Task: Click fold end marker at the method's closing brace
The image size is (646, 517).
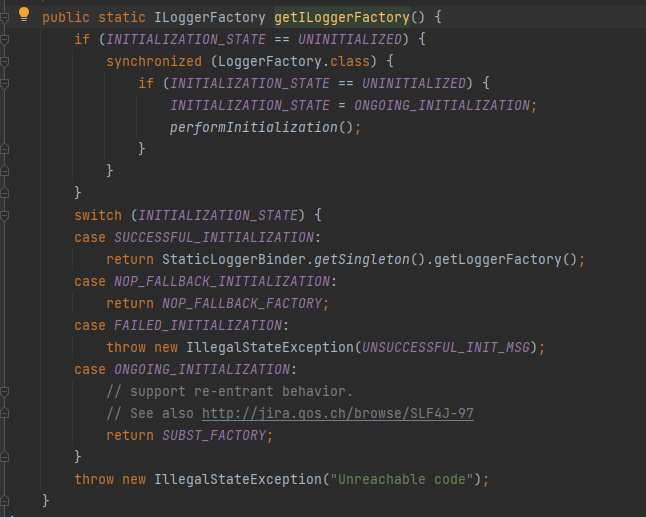Action: 5,501
